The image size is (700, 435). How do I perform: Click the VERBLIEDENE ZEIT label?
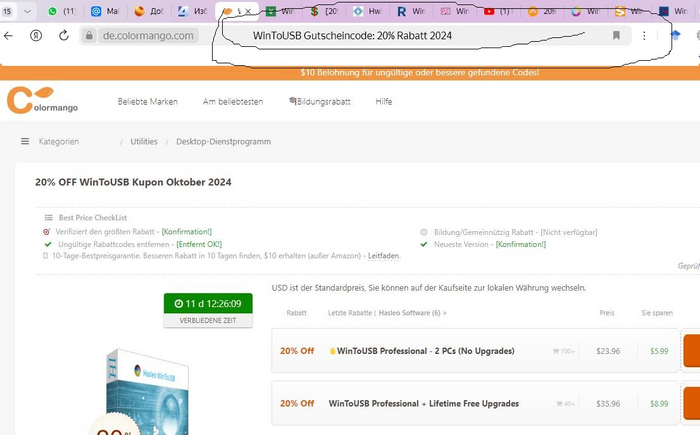pos(208,320)
